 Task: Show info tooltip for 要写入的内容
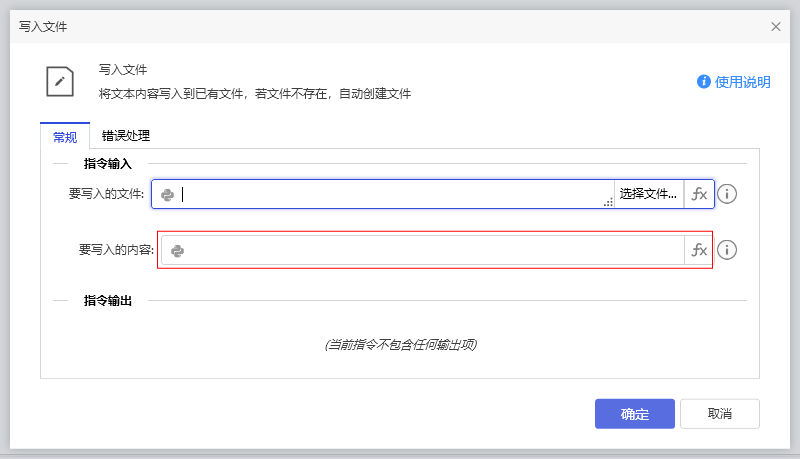(x=728, y=250)
